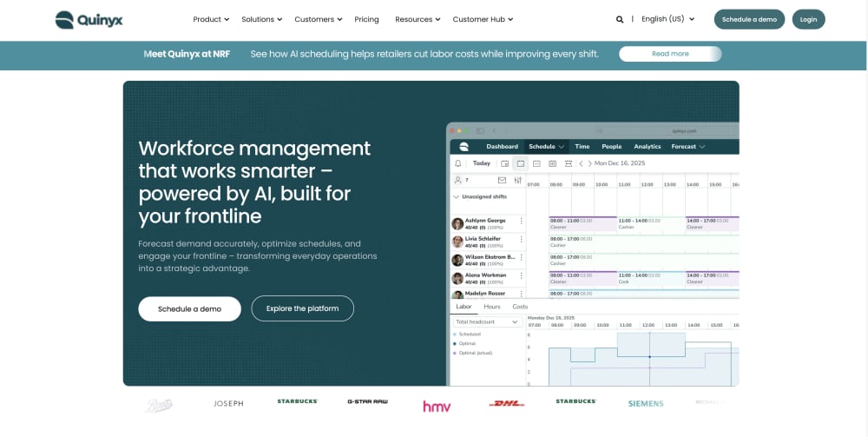
Task: Toggle the Scheduled legend item
Action: click(x=467, y=334)
